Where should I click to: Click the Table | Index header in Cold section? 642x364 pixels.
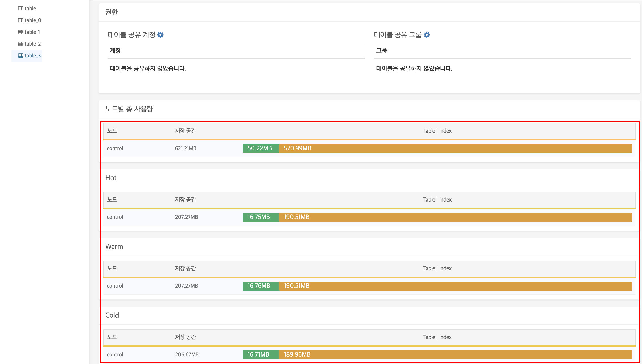point(437,337)
